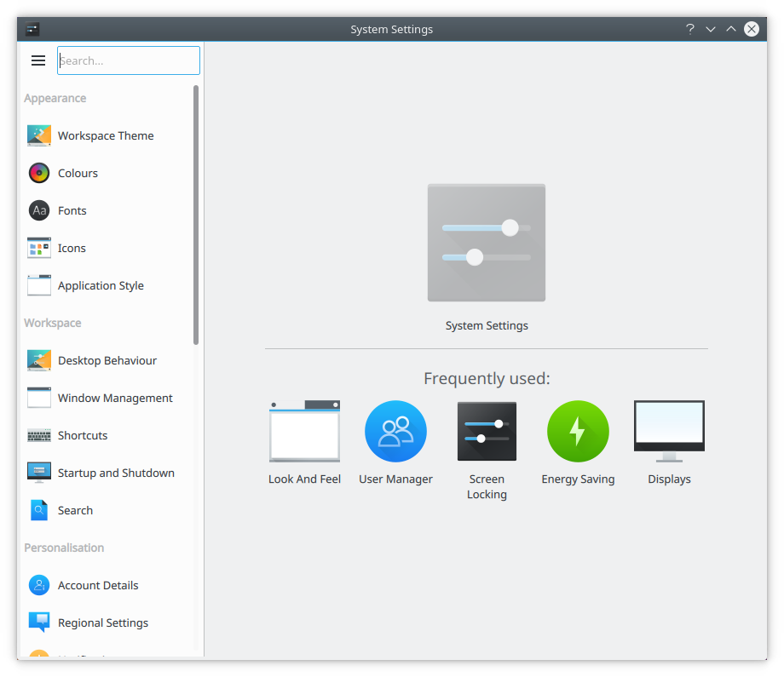Open Account Details settings

click(x=98, y=585)
